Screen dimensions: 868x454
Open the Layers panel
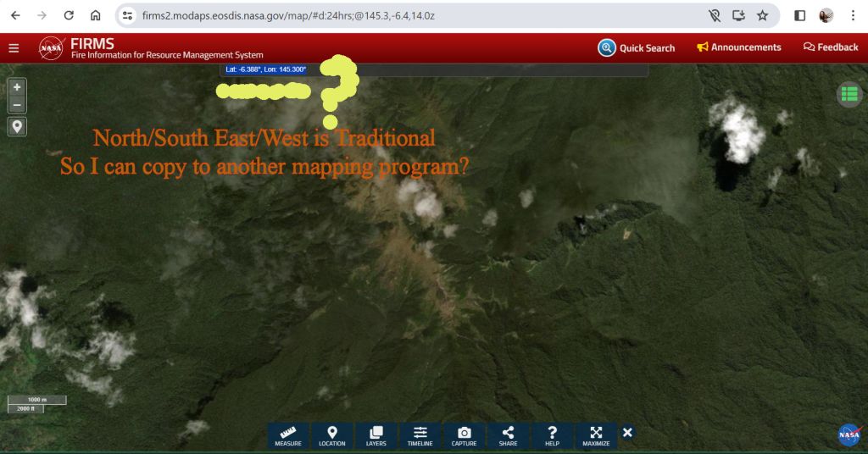click(x=376, y=436)
